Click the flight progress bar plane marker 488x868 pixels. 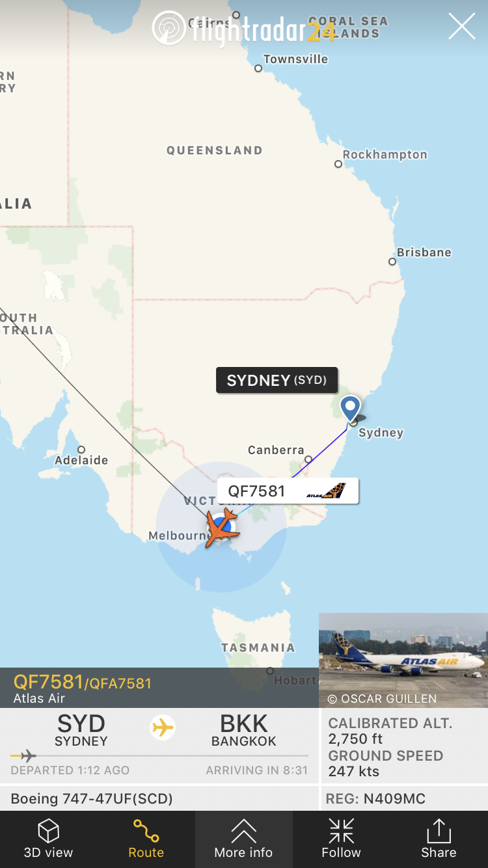27,756
